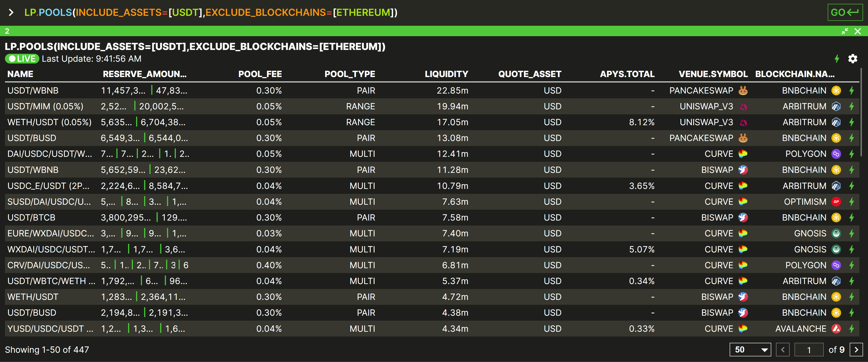
Task: Expand the command prompt chevron
Action: [x=11, y=12]
